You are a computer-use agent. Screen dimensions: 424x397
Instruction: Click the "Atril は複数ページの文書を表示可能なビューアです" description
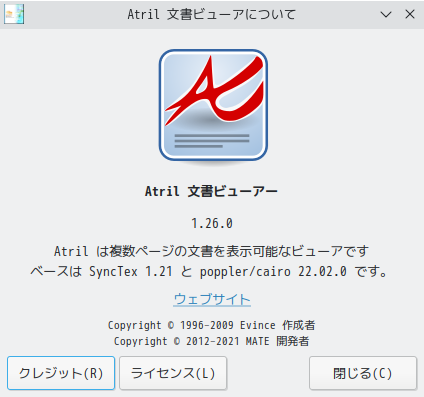(212, 251)
